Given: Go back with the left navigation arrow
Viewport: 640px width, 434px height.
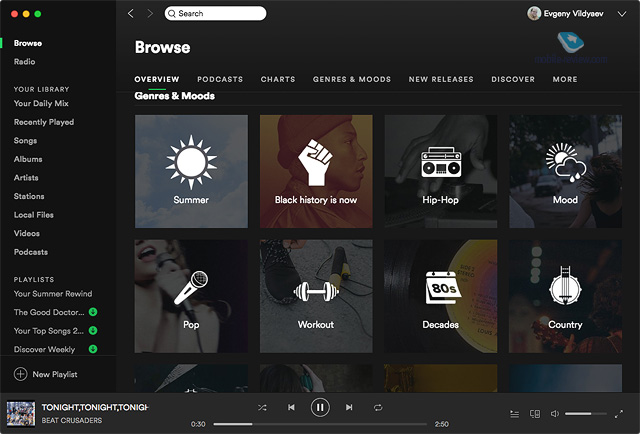Looking at the screenshot, I should [131, 13].
